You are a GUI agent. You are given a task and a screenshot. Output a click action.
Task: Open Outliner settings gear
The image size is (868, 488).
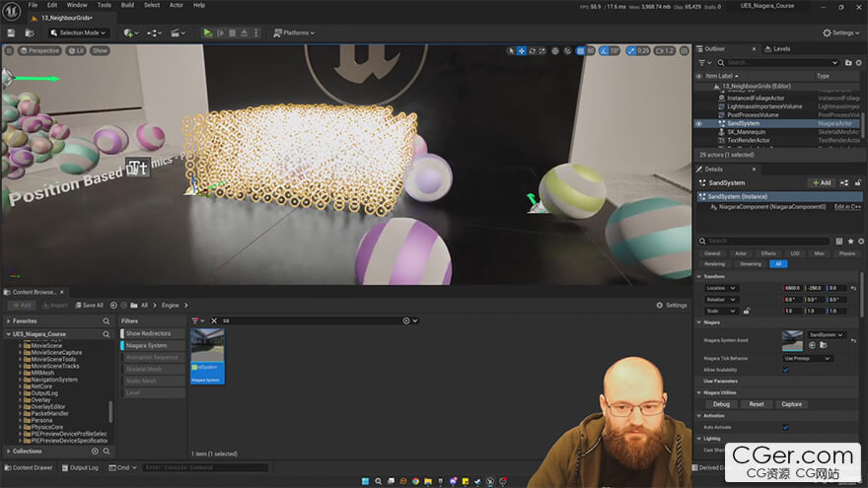[x=859, y=63]
